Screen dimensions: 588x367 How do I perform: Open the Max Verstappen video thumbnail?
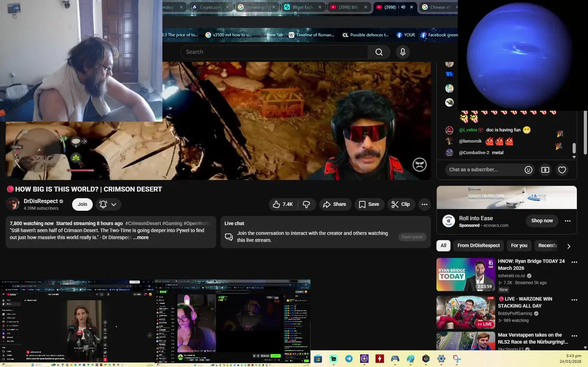465,340
